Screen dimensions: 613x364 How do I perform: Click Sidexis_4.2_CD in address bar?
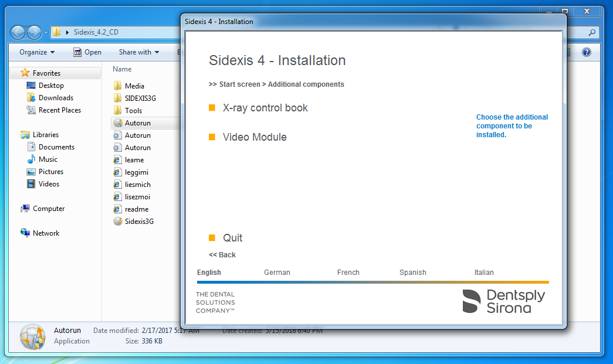(x=96, y=32)
